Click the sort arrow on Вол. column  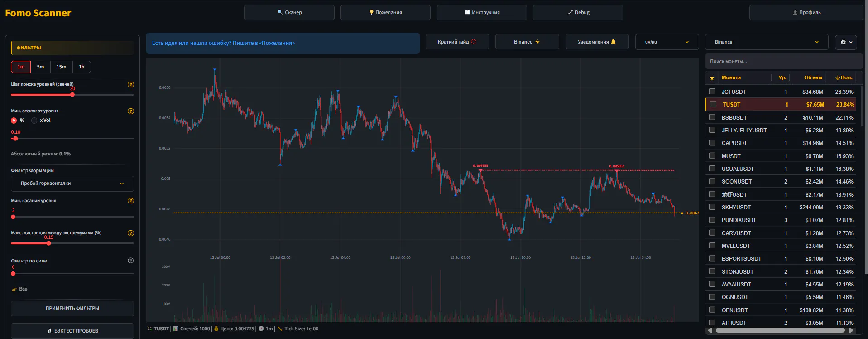pos(838,78)
